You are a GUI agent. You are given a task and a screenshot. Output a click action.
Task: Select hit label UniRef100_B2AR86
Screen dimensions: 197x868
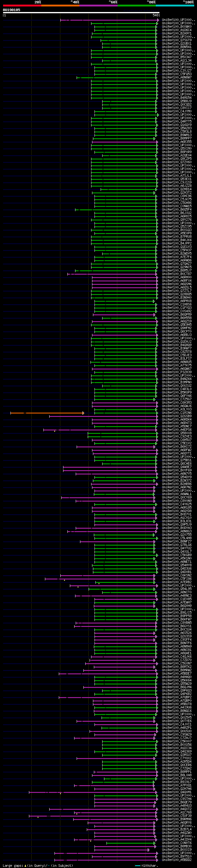coord(176,484)
